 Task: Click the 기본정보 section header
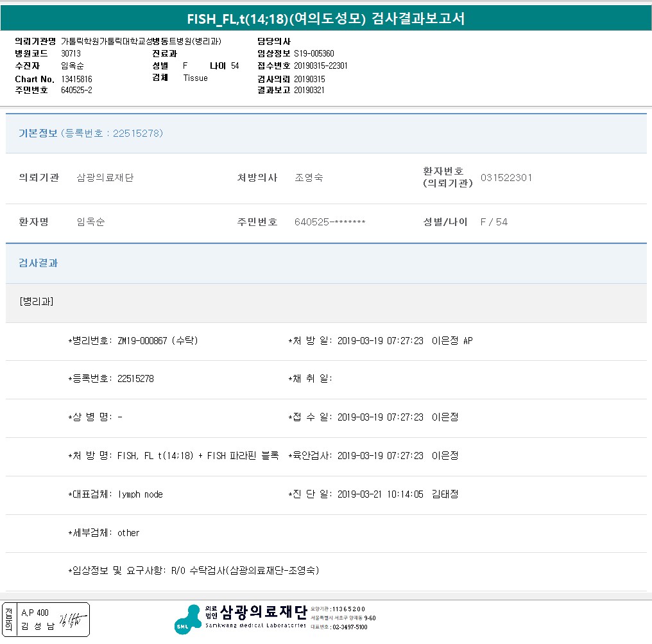click(x=38, y=134)
